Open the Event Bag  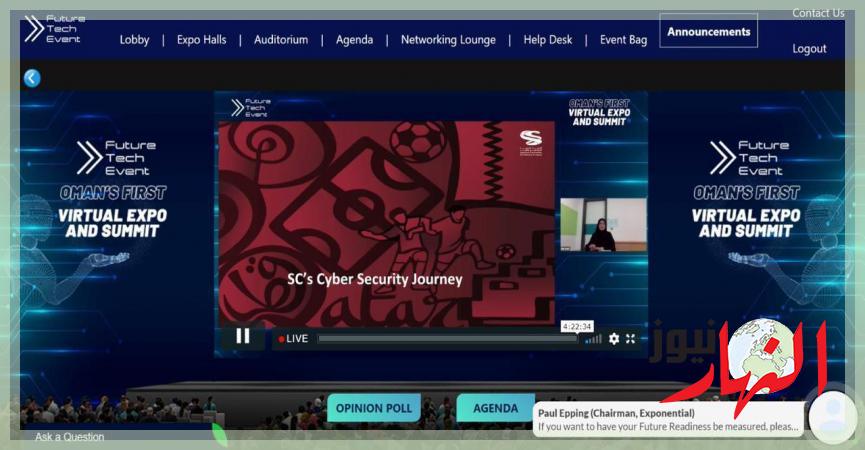coord(623,40)
